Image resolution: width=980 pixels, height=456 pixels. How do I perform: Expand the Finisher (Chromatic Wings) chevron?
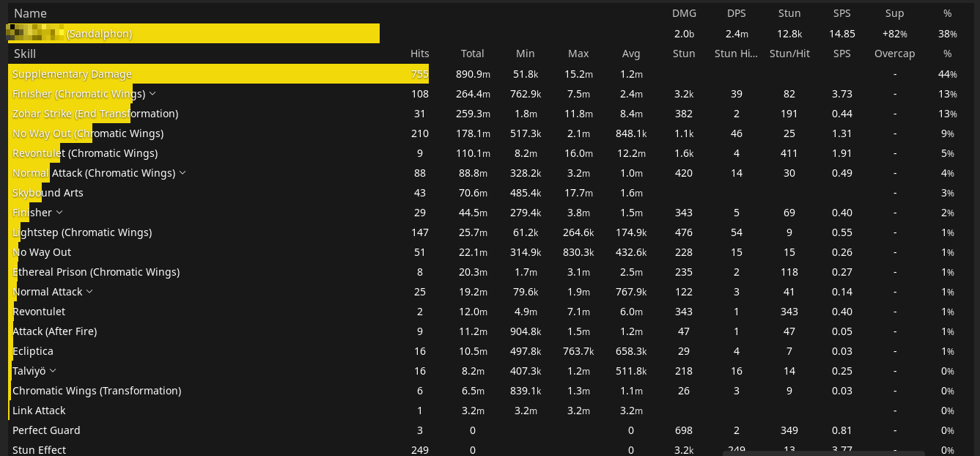click(152, 94)
